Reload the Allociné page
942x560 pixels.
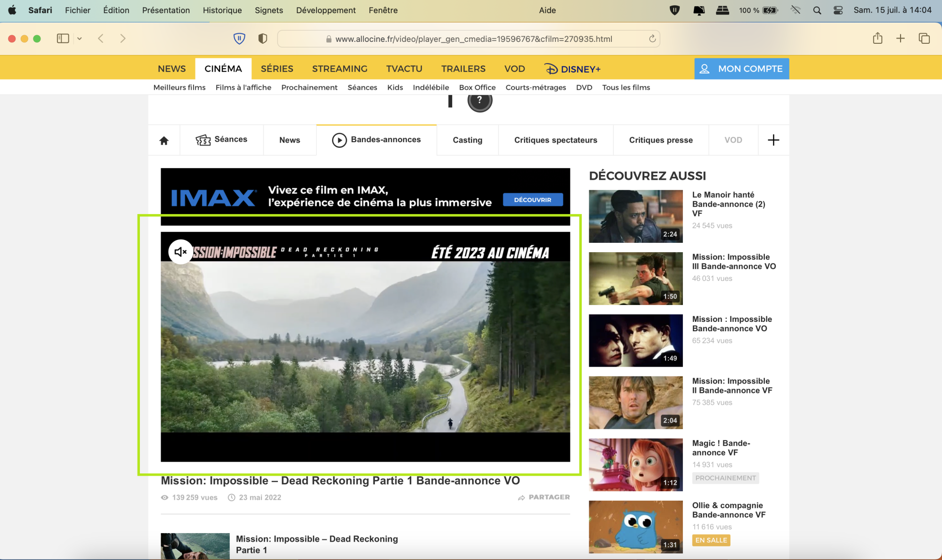(x=652, y=39)
